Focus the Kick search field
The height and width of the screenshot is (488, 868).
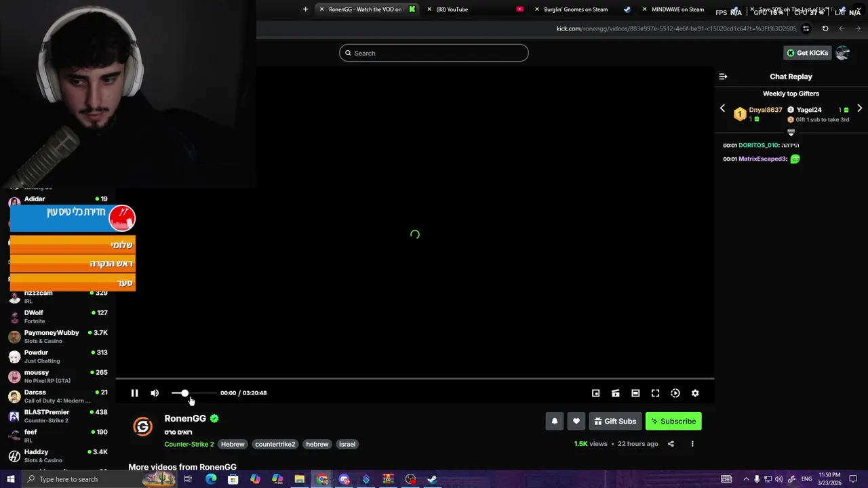(x=434, y=53)
